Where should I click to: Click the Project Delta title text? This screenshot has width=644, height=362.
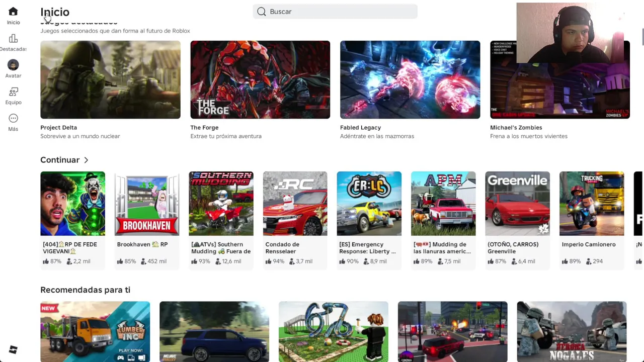(59, 128)
